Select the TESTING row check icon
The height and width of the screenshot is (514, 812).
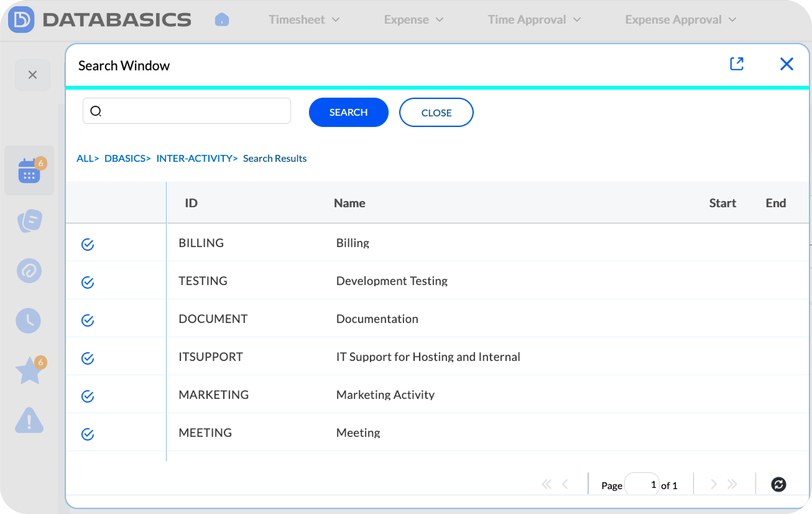pos(88,283)
